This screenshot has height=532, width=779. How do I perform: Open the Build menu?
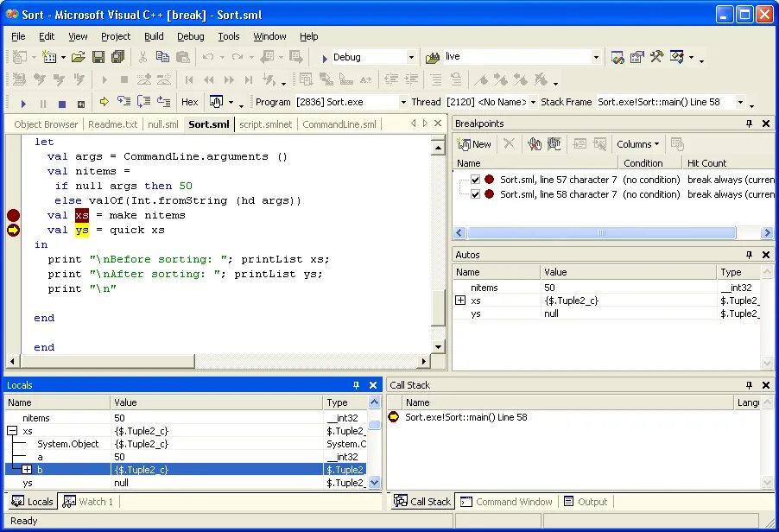coord(154,36)
